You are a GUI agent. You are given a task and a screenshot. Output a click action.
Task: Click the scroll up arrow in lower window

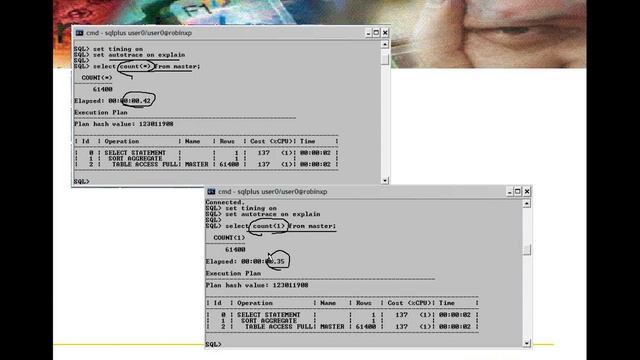pyautogui.click(x=527, y=203)
